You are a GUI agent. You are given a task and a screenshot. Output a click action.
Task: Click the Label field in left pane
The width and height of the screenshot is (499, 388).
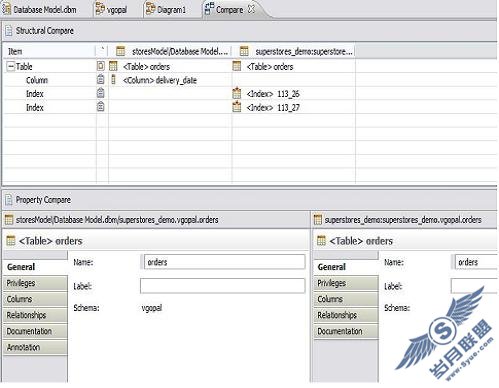click(x=222, y=286)
